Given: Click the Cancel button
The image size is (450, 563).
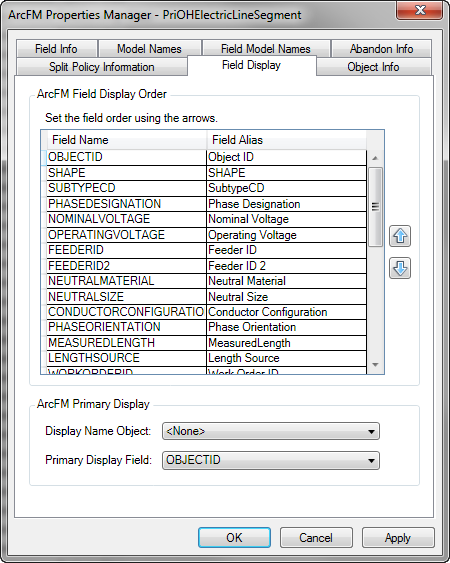Looking at the screenshot, I should (x=316, y=538).
